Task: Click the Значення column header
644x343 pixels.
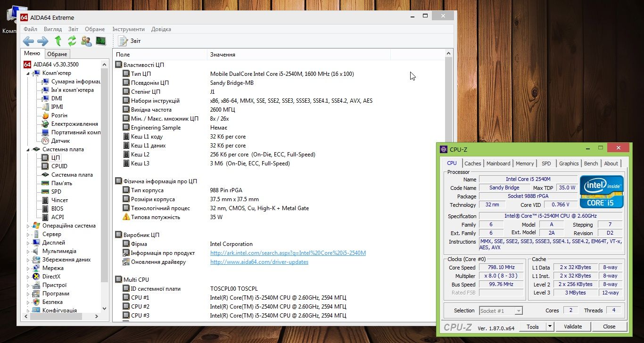Action: pyautogui.click(x=299, y=55)
